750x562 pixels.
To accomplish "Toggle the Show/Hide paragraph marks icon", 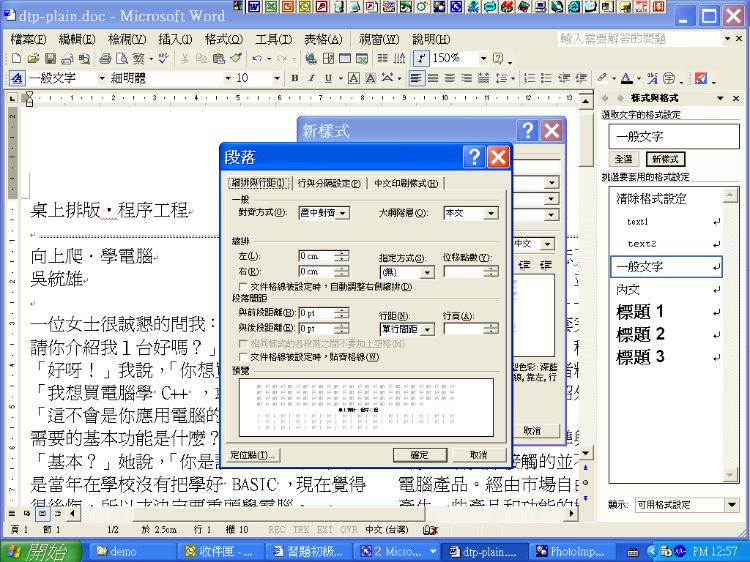I will [420, 58].
